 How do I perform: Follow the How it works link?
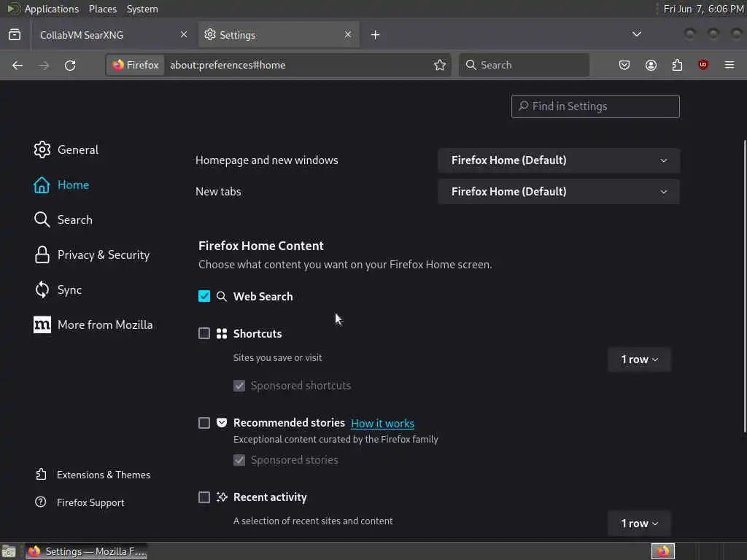382,423
